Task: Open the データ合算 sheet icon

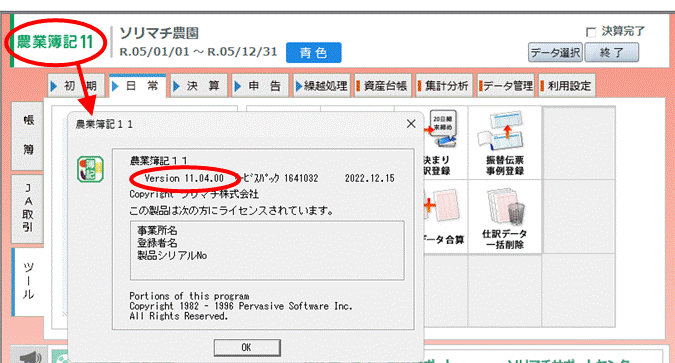Action: pyautogui.click(x=442, y=207)
